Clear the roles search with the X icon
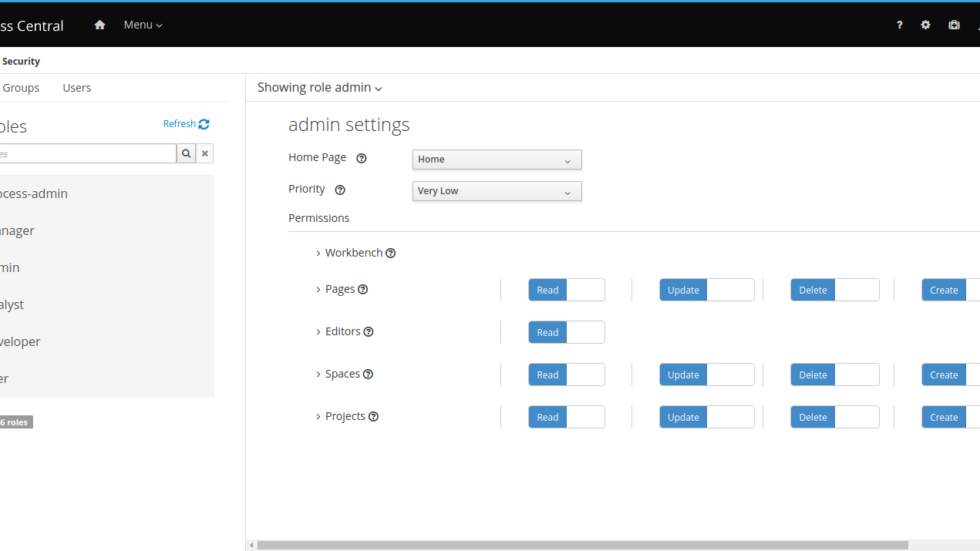This screenshot has width=980, height=551. click(x=204, y=153)
